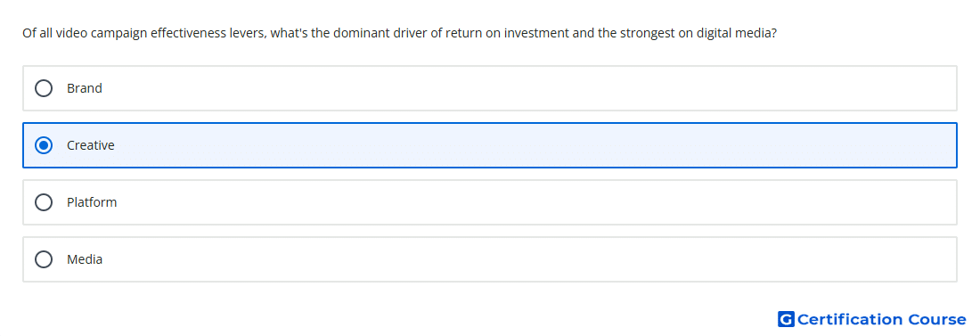This screenshot has height=336, width=980.
Task: Click the selected Creative radio button
Action: 44,145
